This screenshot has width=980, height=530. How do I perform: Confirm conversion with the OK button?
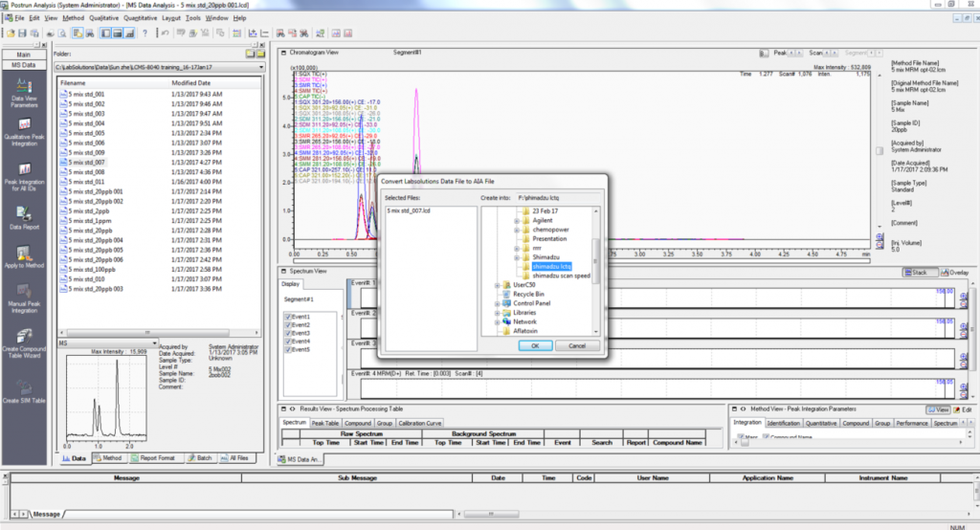(534, 345)
